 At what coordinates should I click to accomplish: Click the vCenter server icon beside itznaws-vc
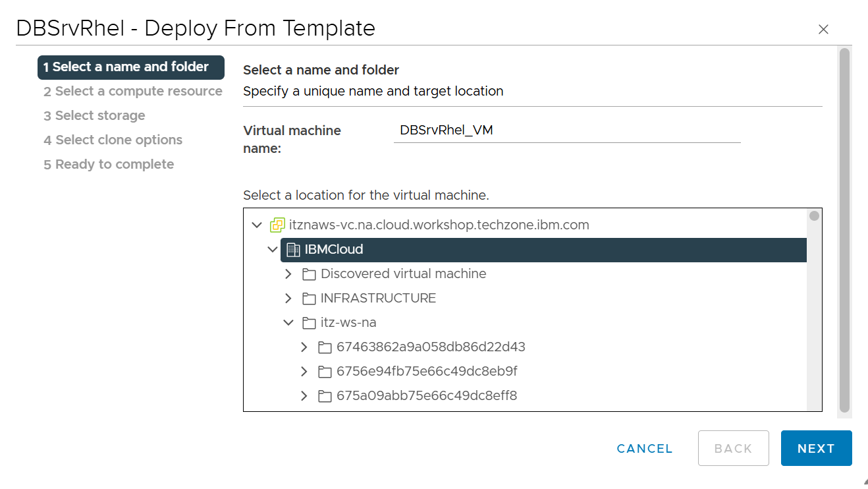point(277,224)
